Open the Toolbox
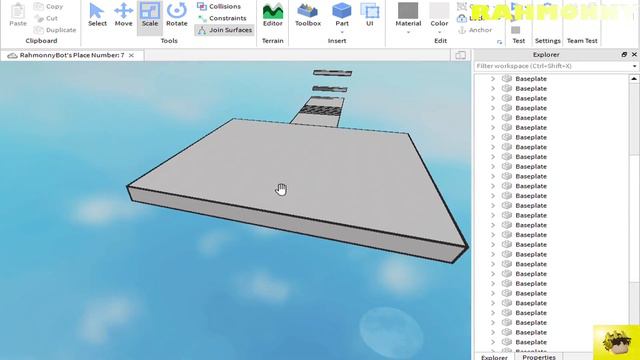 (x=308, y=15)
